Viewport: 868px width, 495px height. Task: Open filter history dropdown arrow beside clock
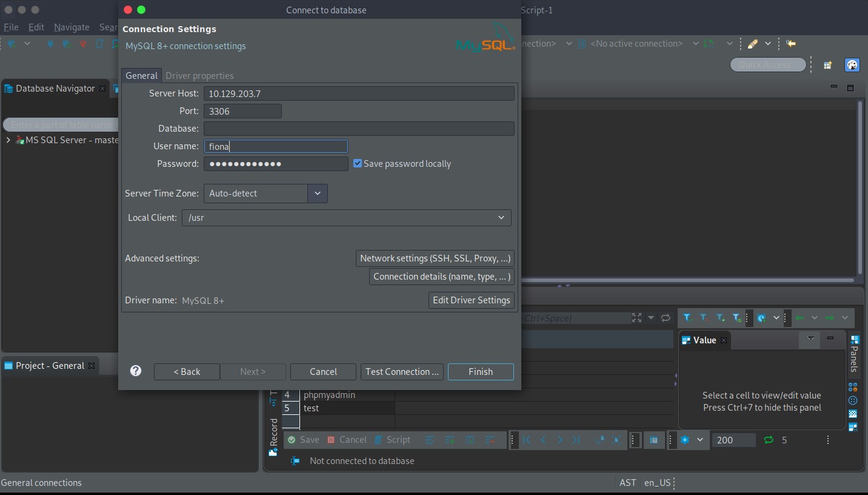coord(776,317)
